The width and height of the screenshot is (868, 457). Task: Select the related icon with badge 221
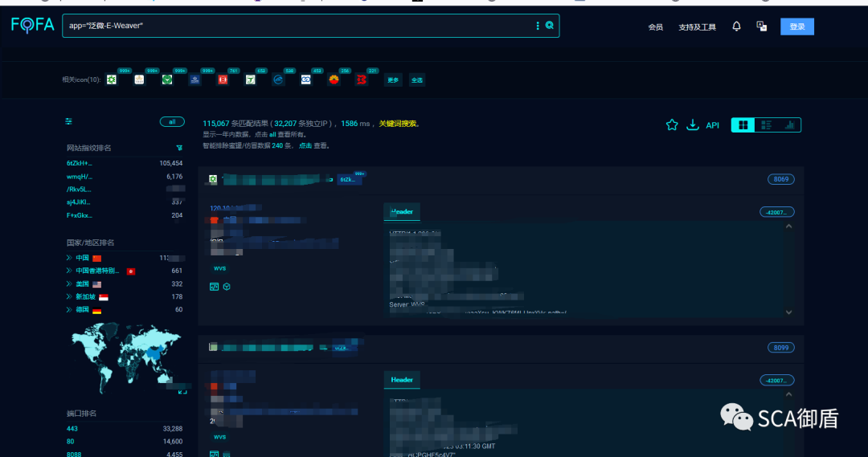[362, 80]
